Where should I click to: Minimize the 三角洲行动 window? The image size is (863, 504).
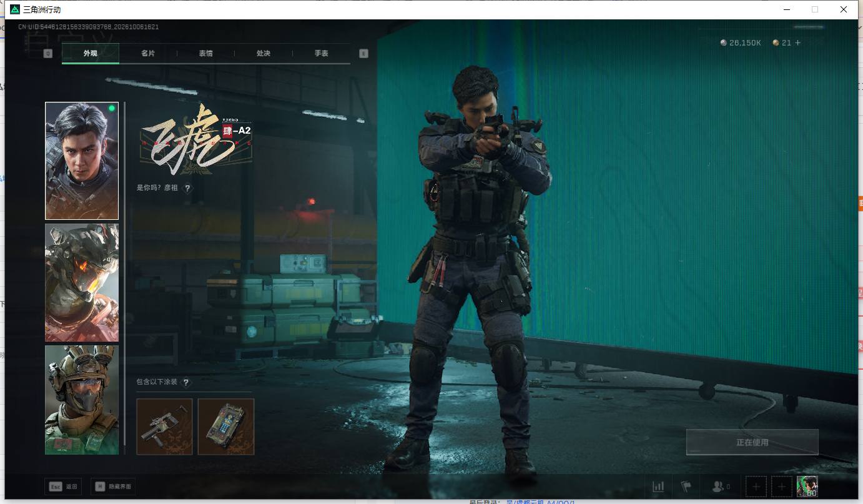pyautogui.click(x=786, y=9)
